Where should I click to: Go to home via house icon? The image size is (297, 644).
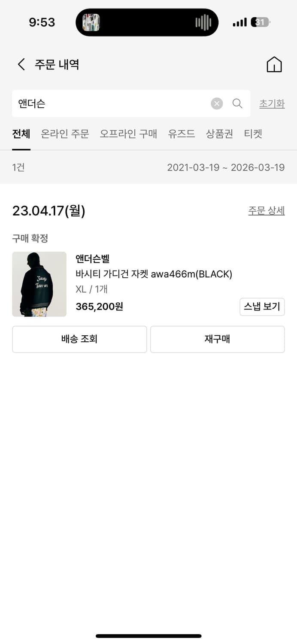pos(274,64)
